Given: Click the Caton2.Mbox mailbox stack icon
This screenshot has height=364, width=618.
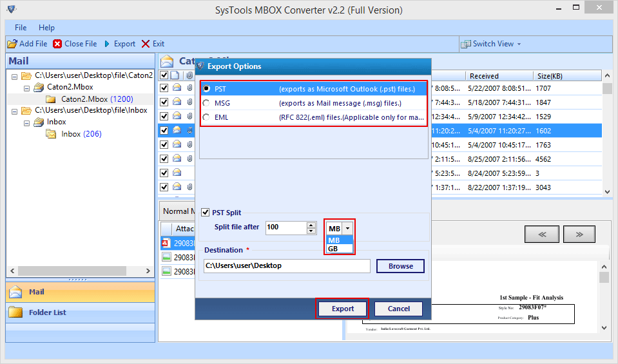Looking at the screenshot, I should tap(39, 87).
